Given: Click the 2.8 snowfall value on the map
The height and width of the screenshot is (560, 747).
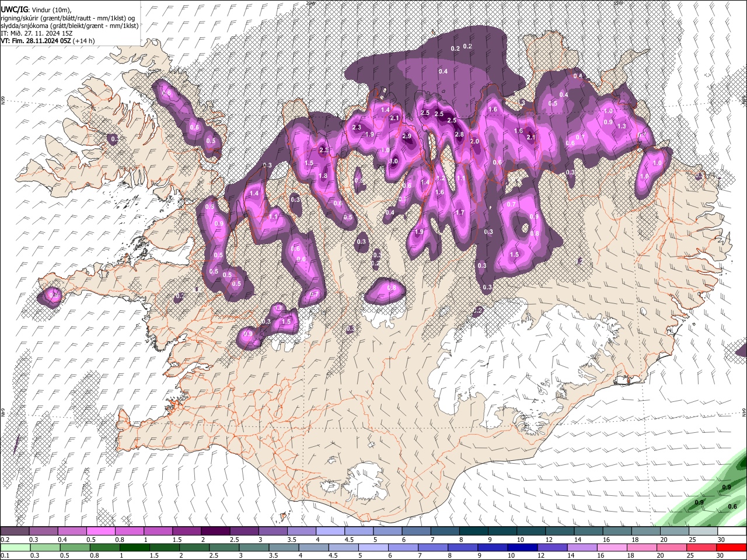Looking at the screenshot, I should (459, 135).
